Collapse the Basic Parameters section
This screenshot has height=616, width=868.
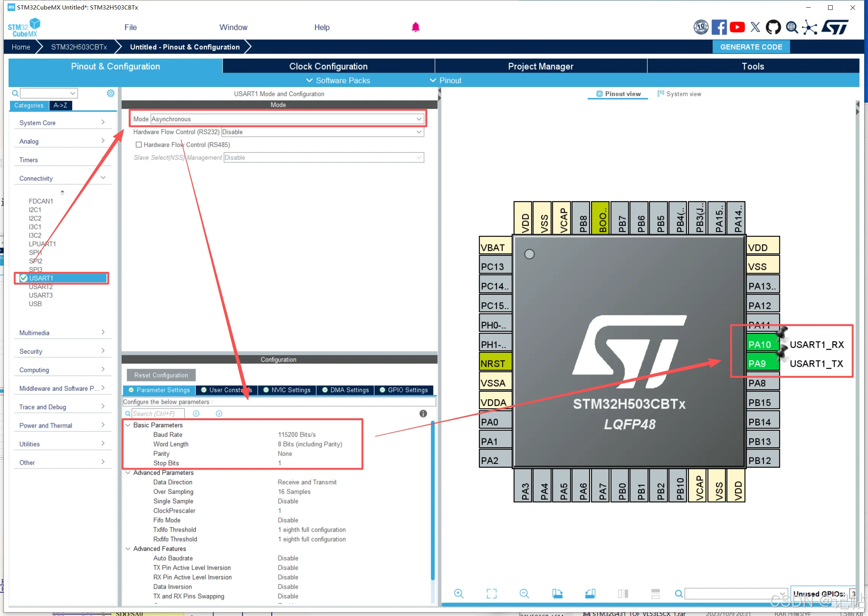pyautogui.click(x=128, y=425)
